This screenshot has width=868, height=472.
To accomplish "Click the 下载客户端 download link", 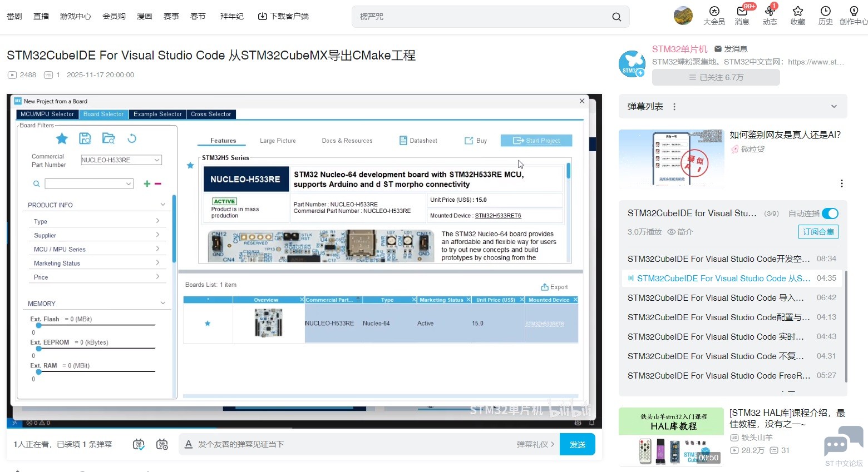I will (x=283, y=16).
